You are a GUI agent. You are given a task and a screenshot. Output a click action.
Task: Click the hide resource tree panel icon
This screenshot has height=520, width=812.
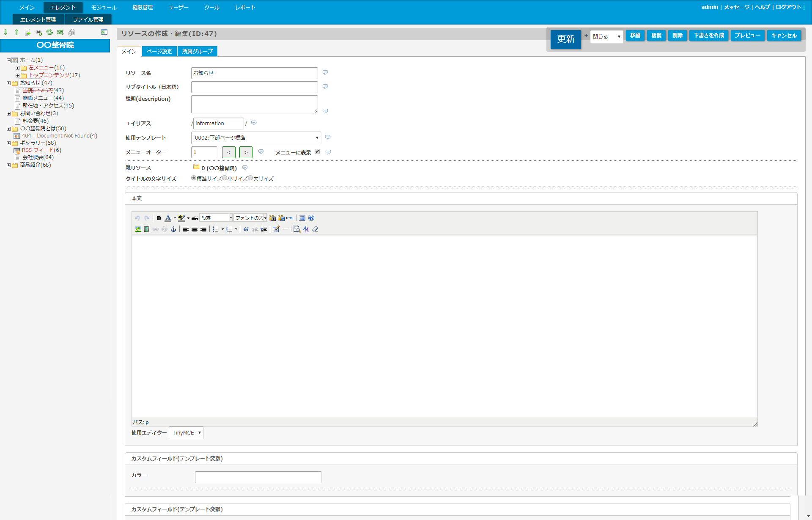coord(104,33)
